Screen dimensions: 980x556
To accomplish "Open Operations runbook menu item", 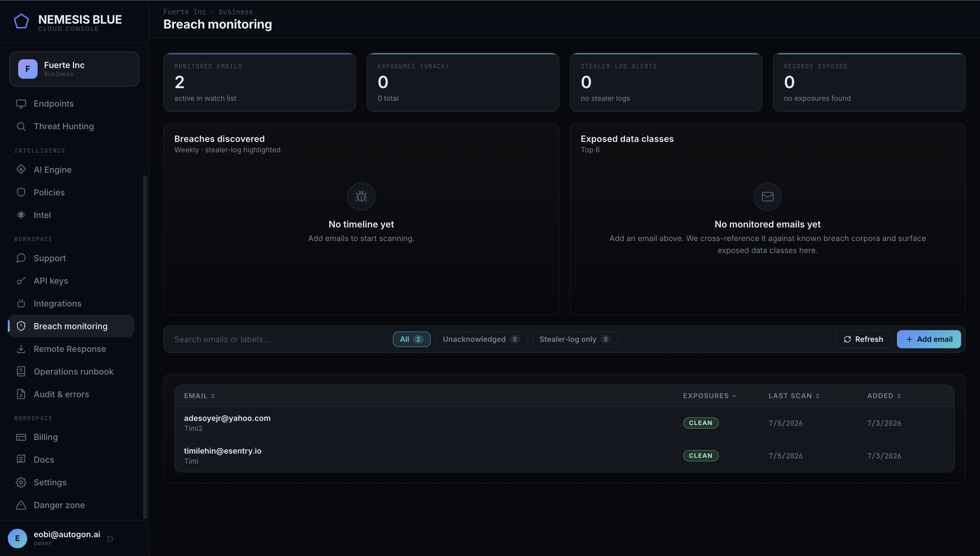I will [71, 372].
